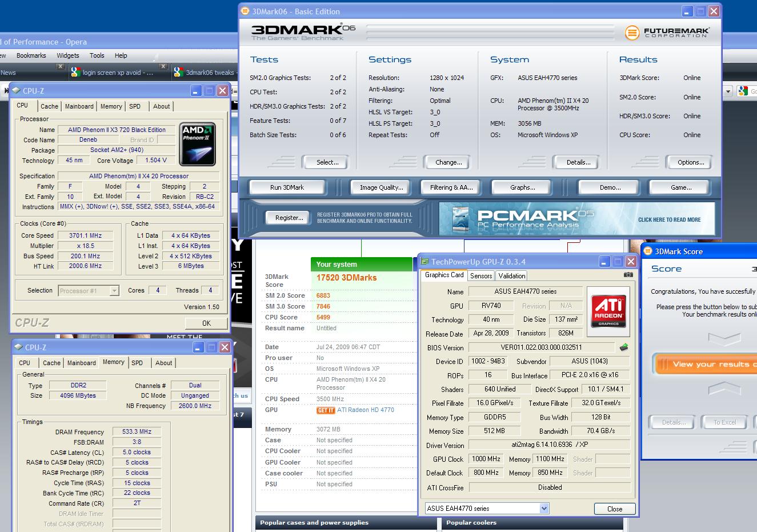
Task: Open Filtering & AA... settings
Action: (451, 187)
